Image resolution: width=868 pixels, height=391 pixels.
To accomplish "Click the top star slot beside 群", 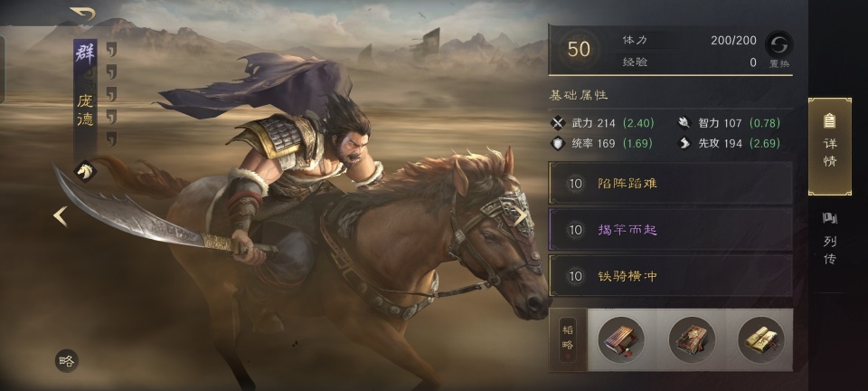I will 111,49.
